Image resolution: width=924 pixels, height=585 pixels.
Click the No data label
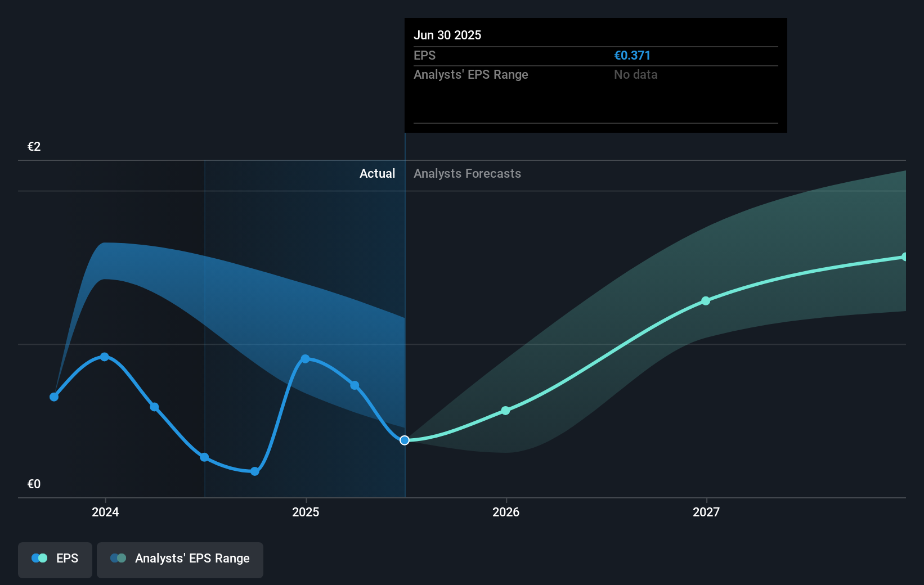[x=635, y=74]
